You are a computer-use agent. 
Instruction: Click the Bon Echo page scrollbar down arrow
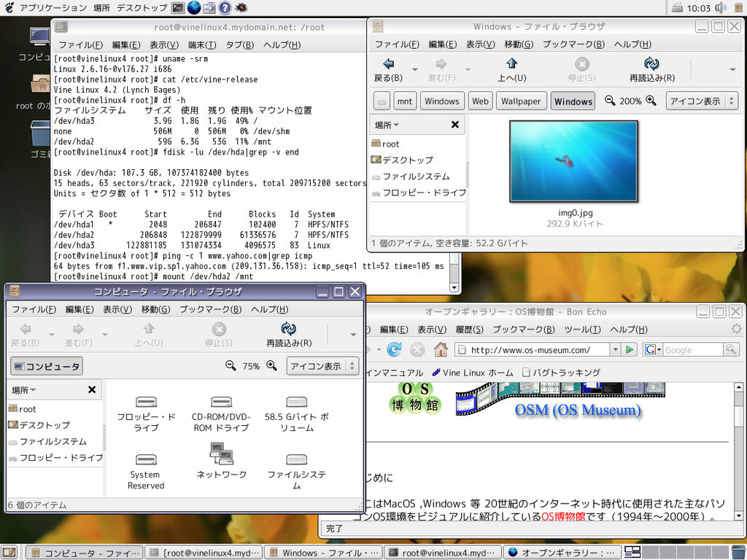pos(739,516)
